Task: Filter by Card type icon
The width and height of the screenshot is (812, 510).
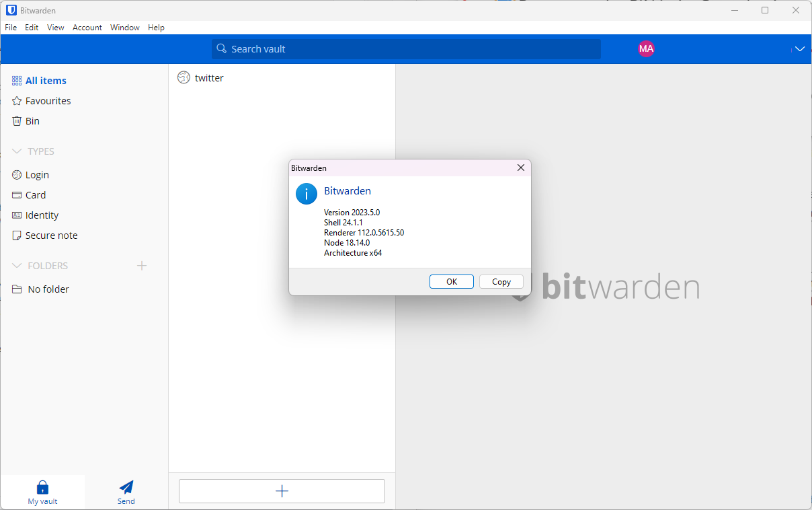Action: pyautogui.click(x=17, y=195)
